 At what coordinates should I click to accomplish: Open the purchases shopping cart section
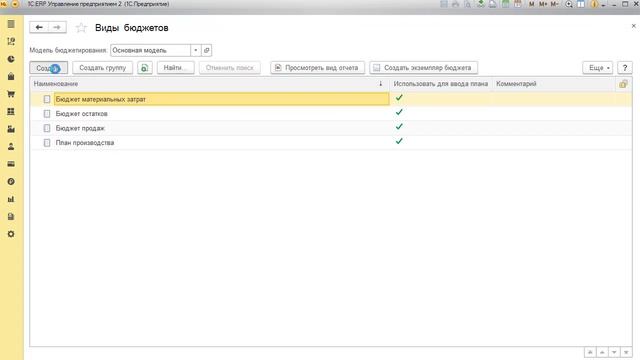(11, 94)
